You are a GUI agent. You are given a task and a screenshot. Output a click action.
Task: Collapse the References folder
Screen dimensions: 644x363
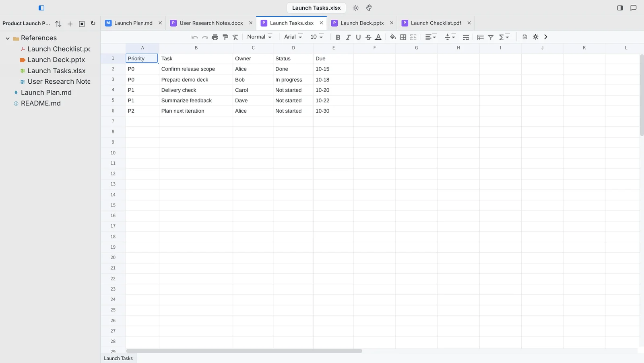[x=8, y=38]
